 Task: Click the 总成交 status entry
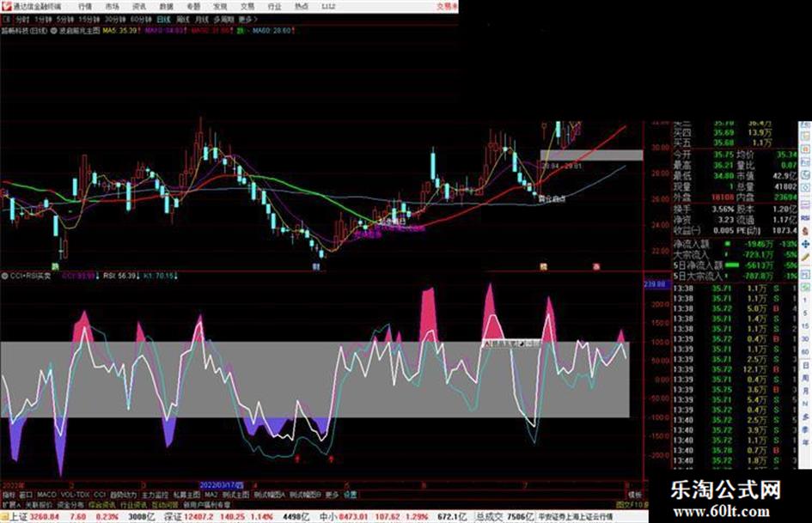(505, 517)
